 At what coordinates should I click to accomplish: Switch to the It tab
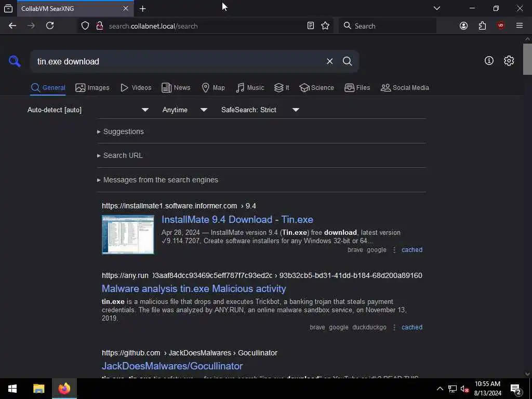(x=282, y=88)
